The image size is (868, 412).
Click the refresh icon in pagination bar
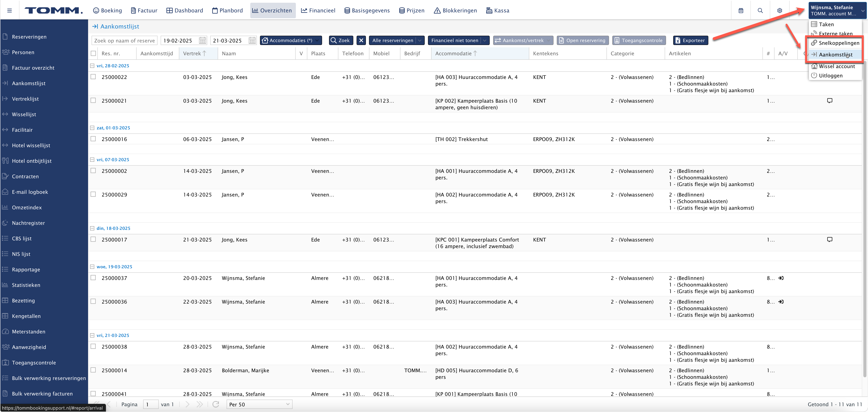216,404
